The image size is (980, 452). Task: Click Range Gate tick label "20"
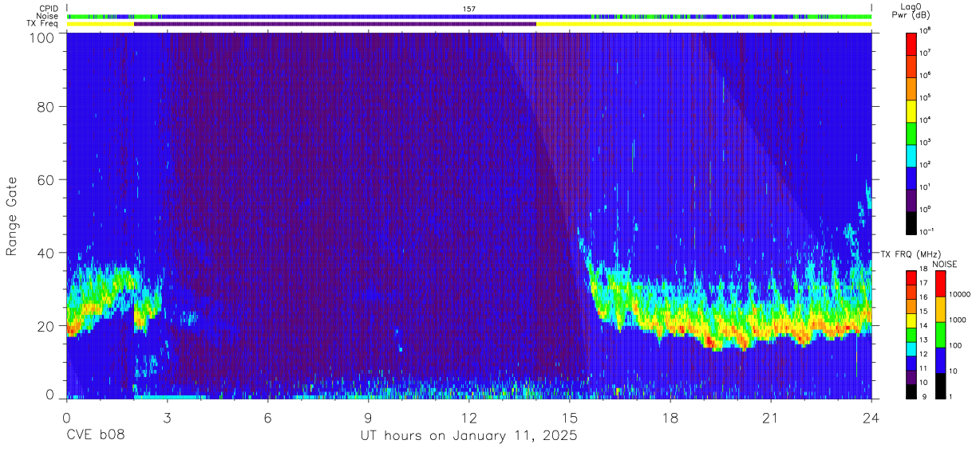pyautogui.click(x=46, y=326)
